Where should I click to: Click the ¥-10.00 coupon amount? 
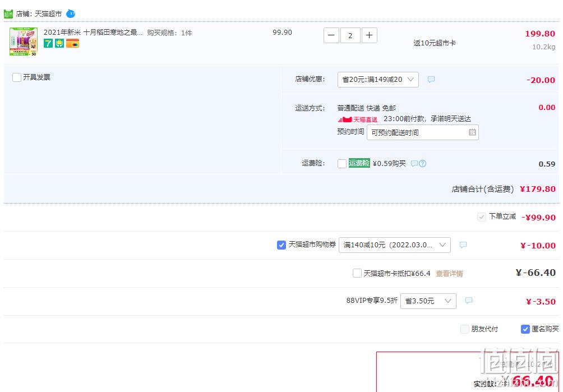coord(538,246)
